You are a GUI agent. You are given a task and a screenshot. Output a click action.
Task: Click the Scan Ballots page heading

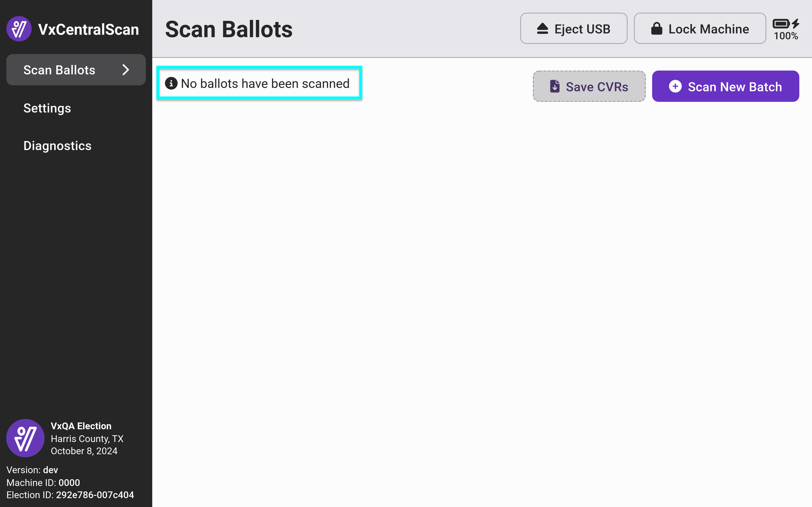tap(229, 29)
